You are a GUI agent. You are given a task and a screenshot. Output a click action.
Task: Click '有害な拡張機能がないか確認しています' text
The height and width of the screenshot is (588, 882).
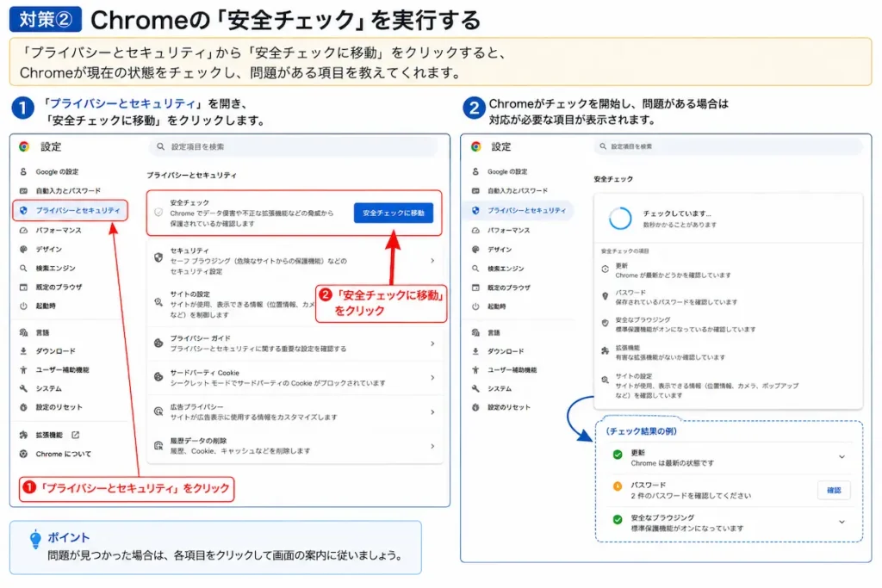670,357
